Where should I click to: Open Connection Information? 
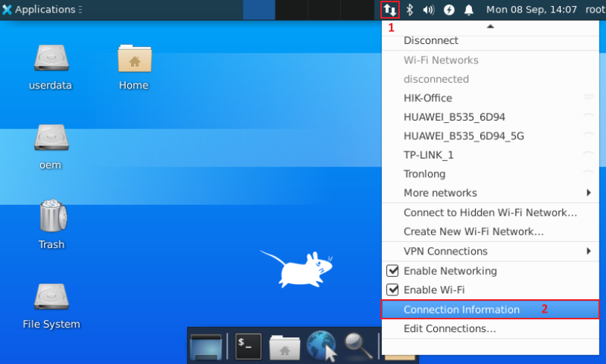(x=491, y=309)
